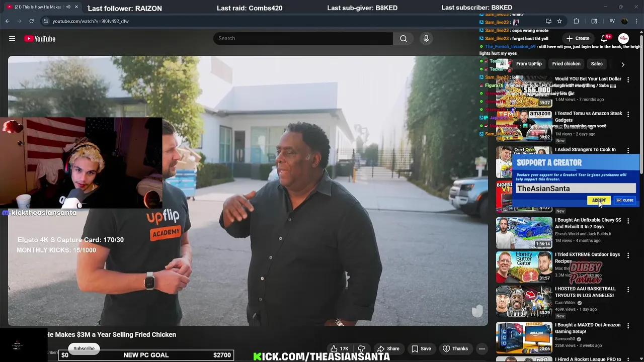Image resolution: width=644 pixels, height=362 pixels.
Task: Open options for 'I Bought a MAXED Out Amazon' video
Action: (628, 326)
